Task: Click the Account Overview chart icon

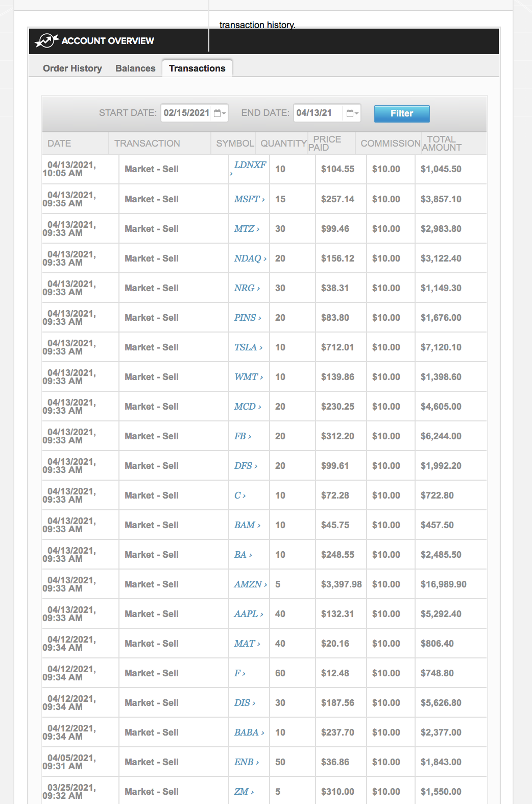Action: [46, 40]
